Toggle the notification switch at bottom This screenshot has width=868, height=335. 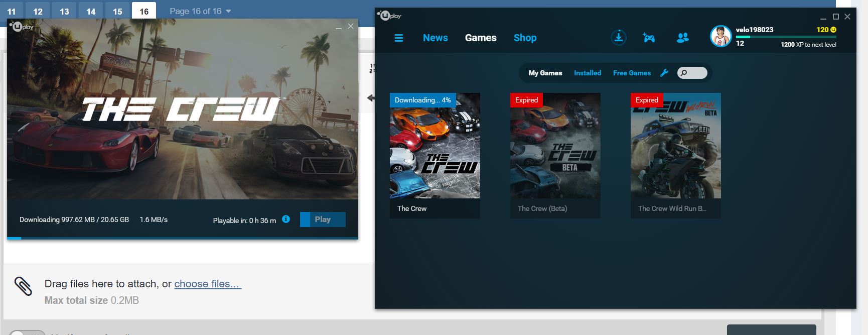[x=28, y=332]
